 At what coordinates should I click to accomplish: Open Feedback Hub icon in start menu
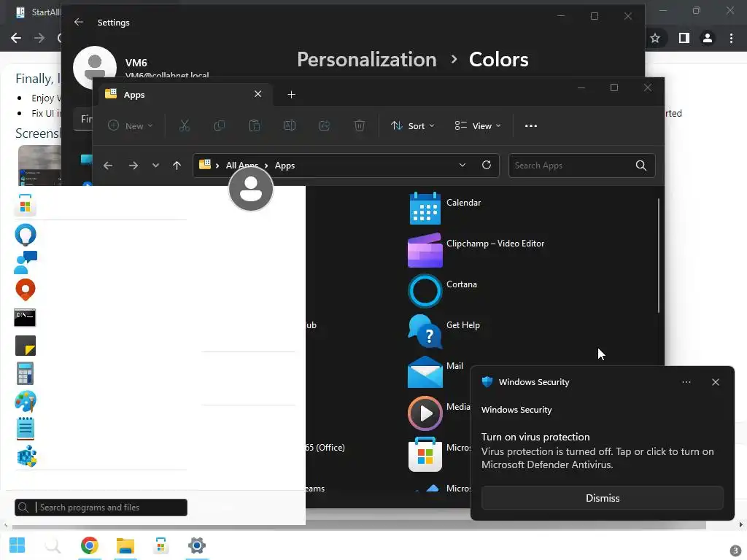click(x=26, y=262)
